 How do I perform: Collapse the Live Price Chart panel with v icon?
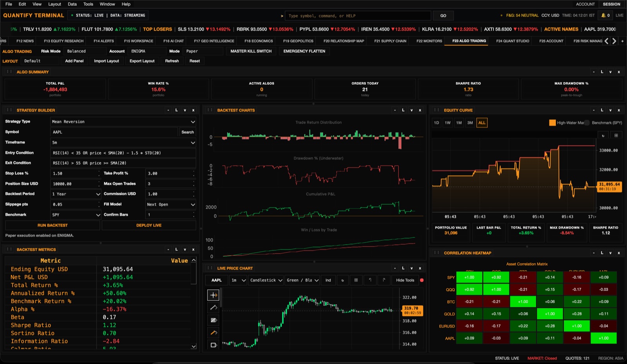[411, 268]
